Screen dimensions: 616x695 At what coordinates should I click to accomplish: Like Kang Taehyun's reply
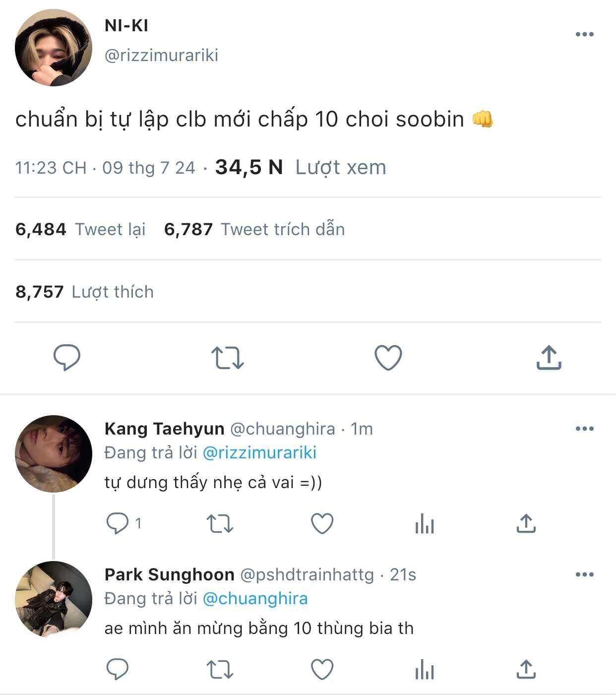(x=322, y=523)
